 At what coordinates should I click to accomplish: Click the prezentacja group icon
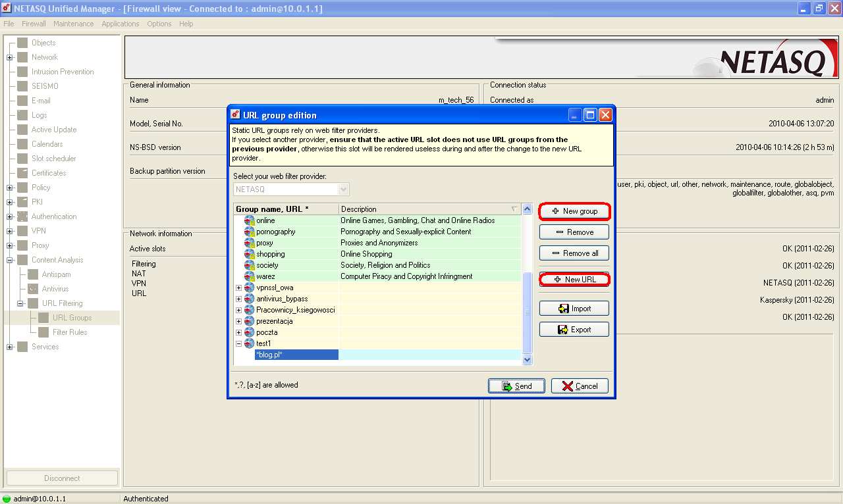[x=249, y=321]
